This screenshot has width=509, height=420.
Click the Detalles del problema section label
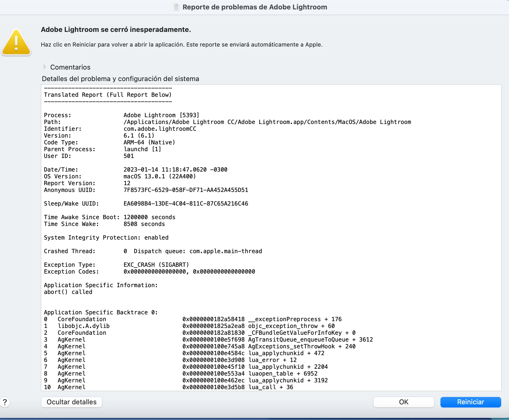point(120,79)
